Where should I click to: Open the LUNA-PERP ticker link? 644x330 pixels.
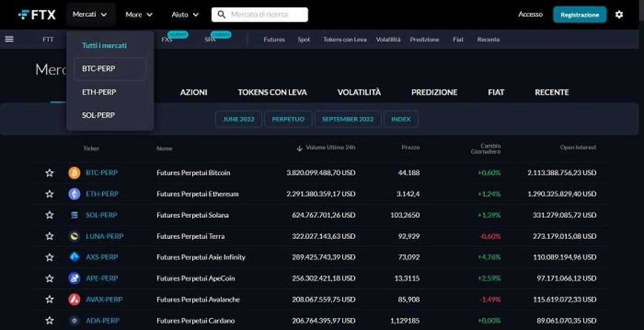(105, 236)
